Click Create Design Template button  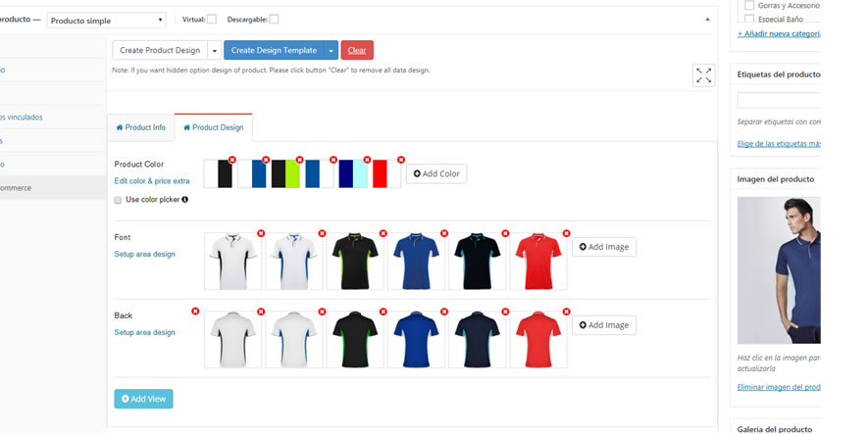274,50
